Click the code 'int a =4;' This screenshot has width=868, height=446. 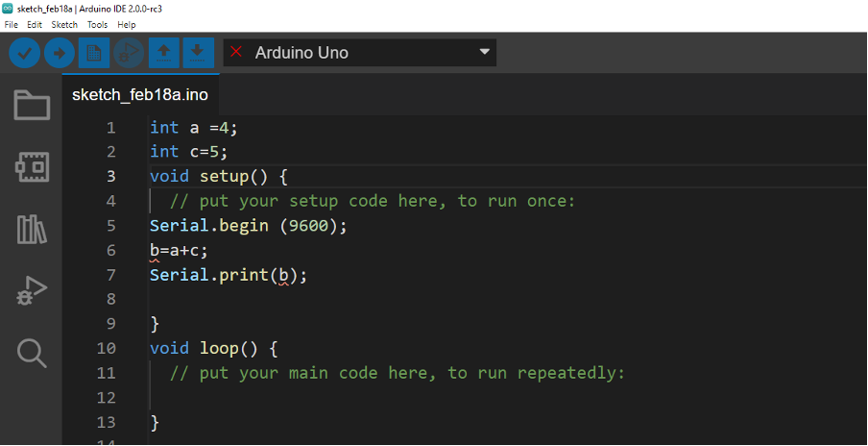[194, 128]
